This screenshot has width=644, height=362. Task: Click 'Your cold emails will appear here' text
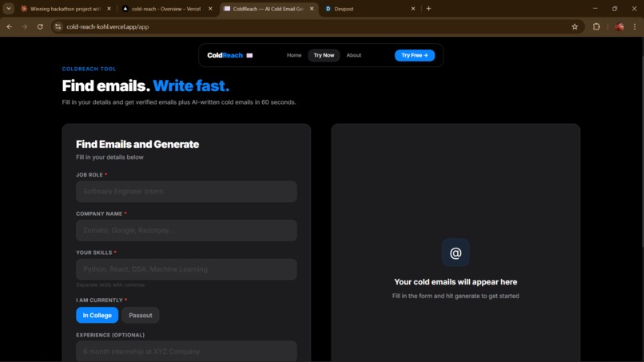click(455, 282)
